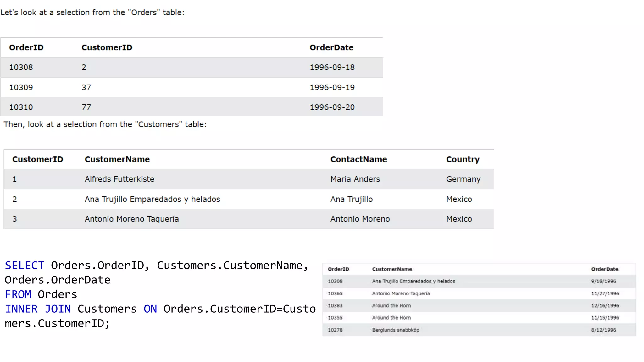Select order 10308 cell
This screenshot has width=644, height=362.
coord(21,67)
